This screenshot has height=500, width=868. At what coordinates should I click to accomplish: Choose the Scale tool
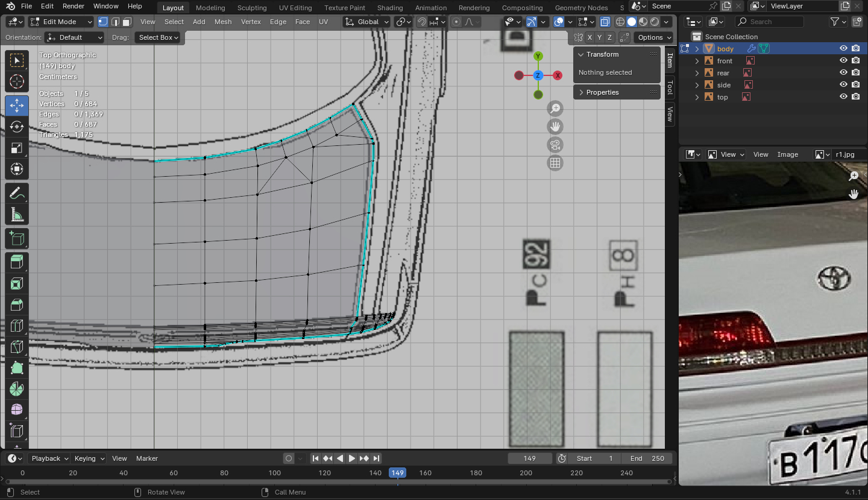click(17, 148)
